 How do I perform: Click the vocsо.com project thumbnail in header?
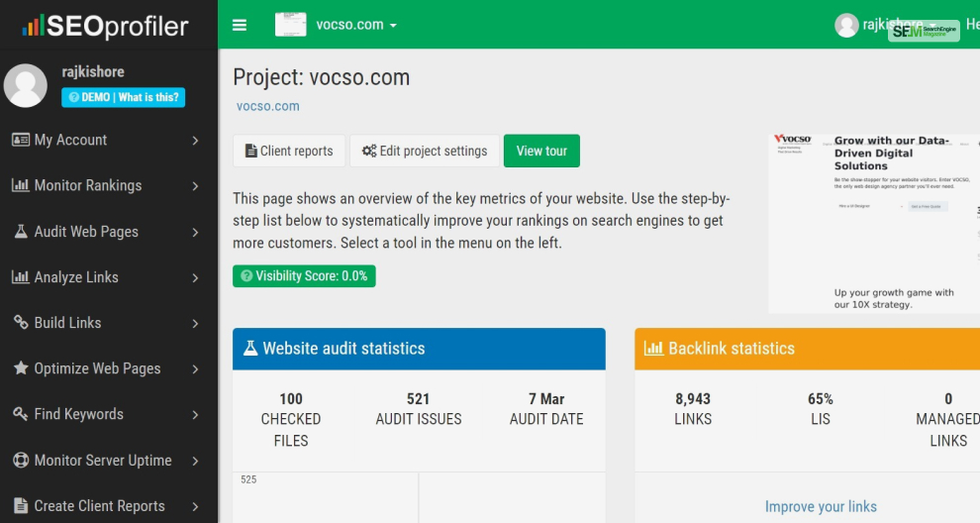tap(291, 25)
